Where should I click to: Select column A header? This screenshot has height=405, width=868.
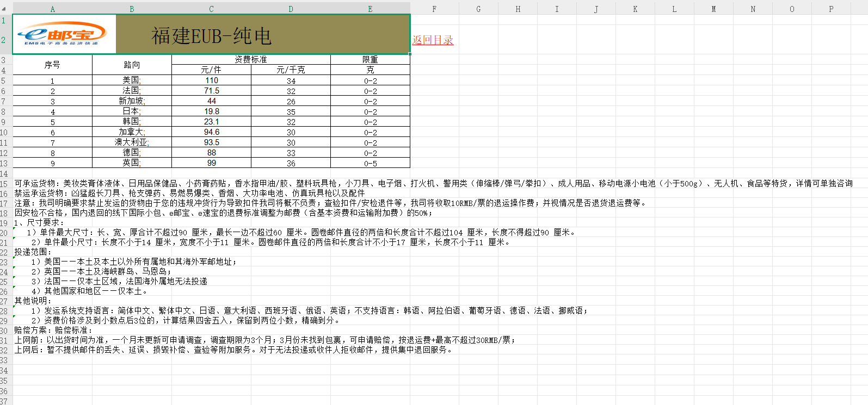(x=52, y=9)
